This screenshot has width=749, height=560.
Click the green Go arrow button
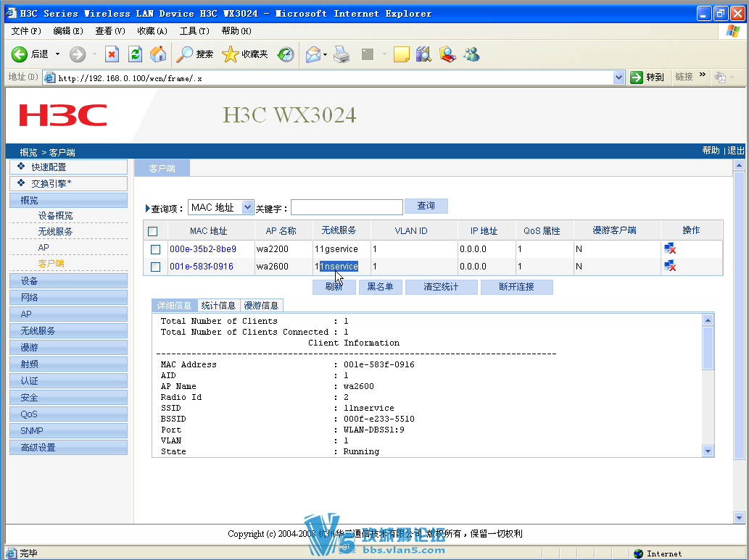pos(637,78)
